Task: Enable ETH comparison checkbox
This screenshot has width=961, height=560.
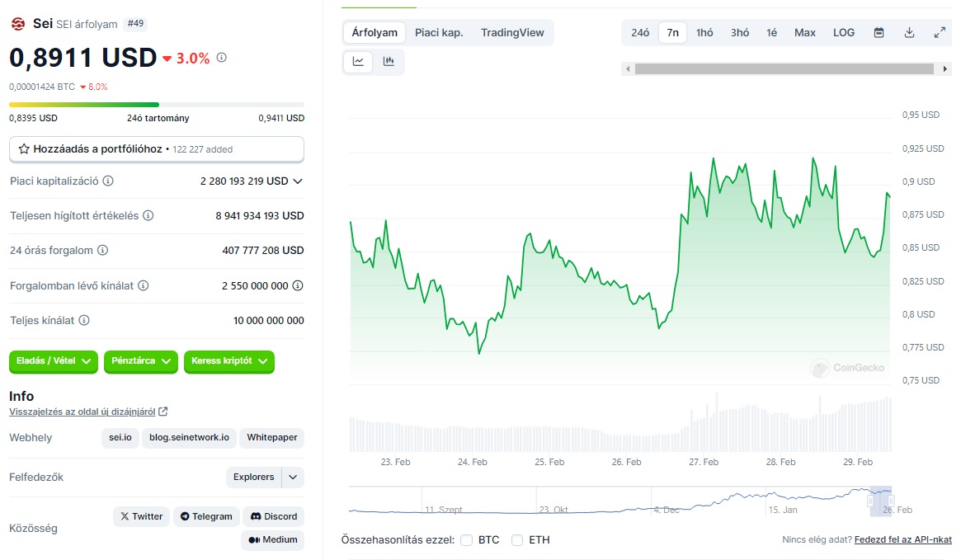Action: pyautogui.click(x=517, y=539)
